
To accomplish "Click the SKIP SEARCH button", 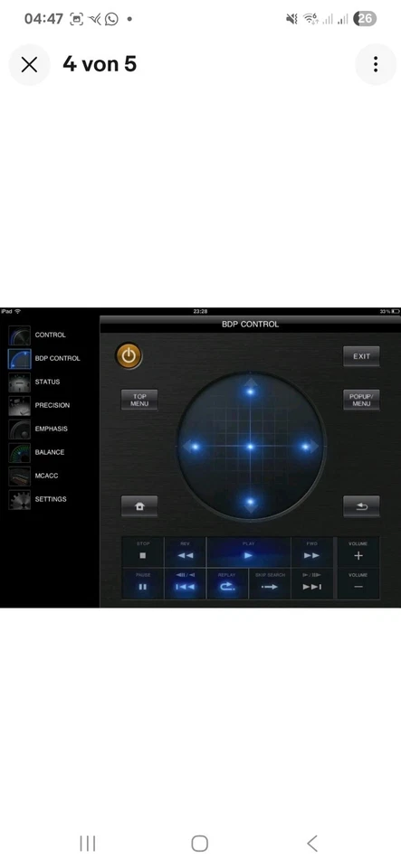I will [270, 583].
